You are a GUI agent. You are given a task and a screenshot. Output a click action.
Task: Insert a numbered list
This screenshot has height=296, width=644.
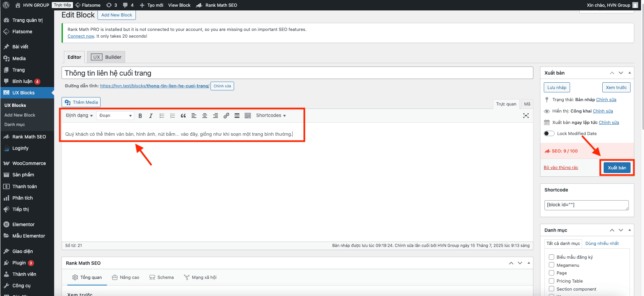click(x=173, y=116)
